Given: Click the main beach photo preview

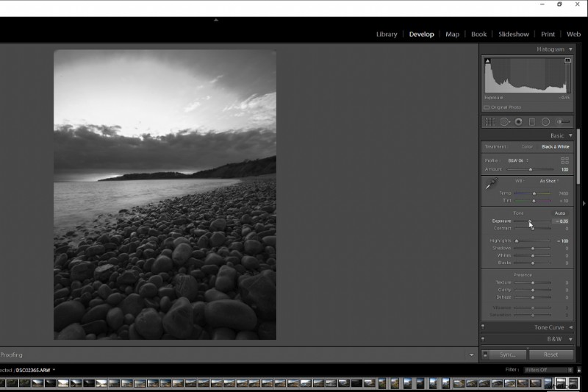Looking at the screenshot, I should [x=165, y=195].
